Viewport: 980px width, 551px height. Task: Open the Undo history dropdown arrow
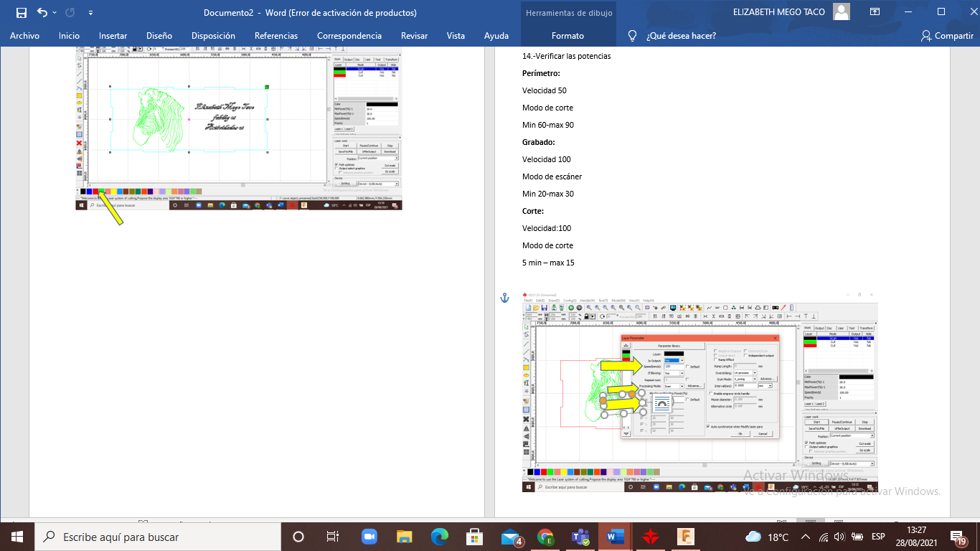(x=55, y=13)
